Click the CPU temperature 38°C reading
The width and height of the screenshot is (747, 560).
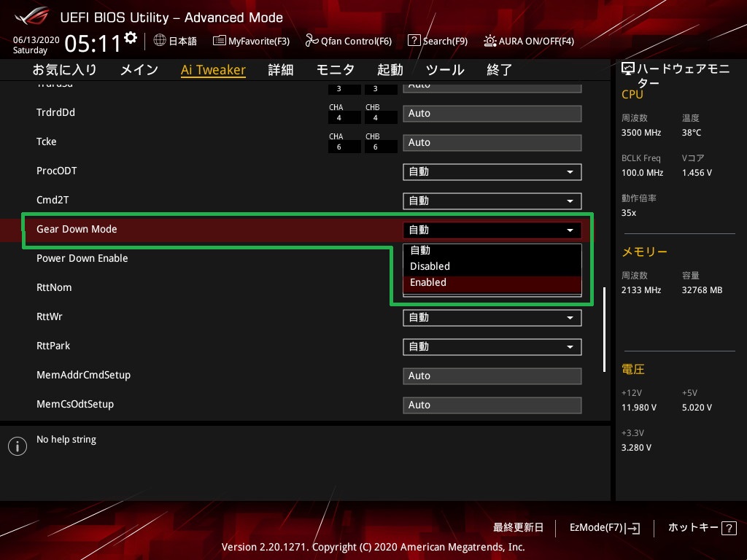(x=692, y=133)
